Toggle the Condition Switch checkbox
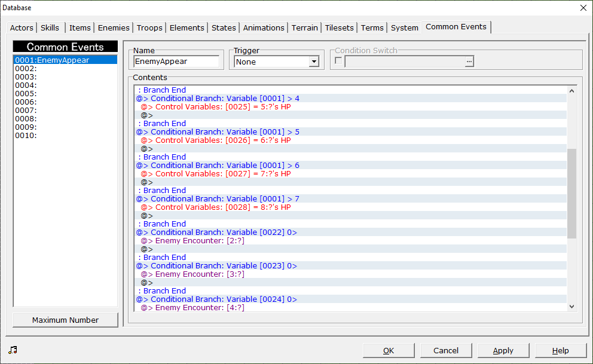Screen dimensions: 593x364 (338, 61)
